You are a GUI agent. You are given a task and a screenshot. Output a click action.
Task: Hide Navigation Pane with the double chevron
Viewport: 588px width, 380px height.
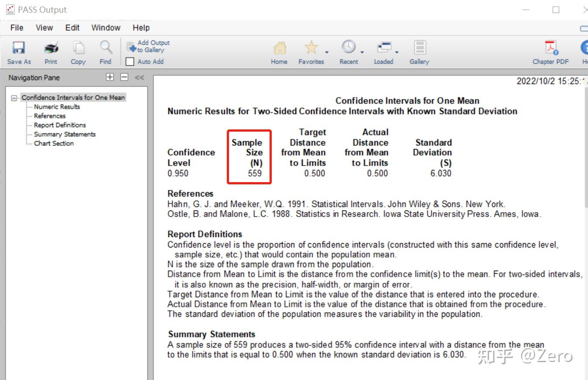pyautogui.click(x=139, y=78)
